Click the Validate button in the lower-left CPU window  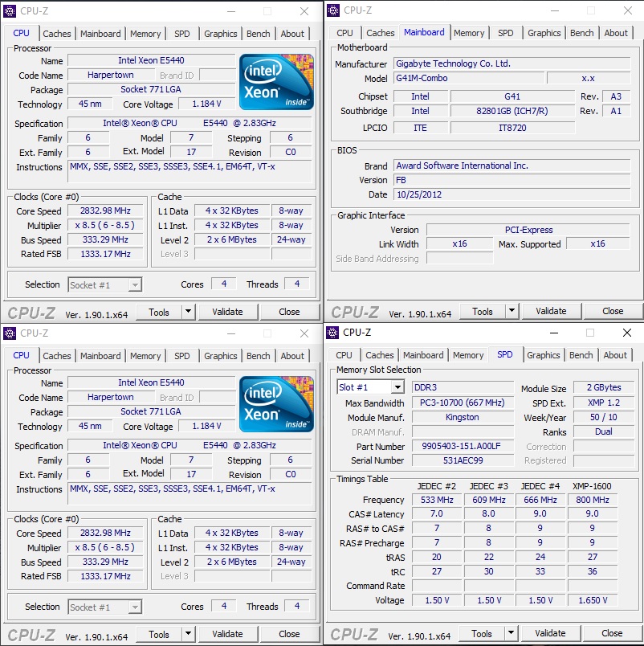tap(228, 634)
